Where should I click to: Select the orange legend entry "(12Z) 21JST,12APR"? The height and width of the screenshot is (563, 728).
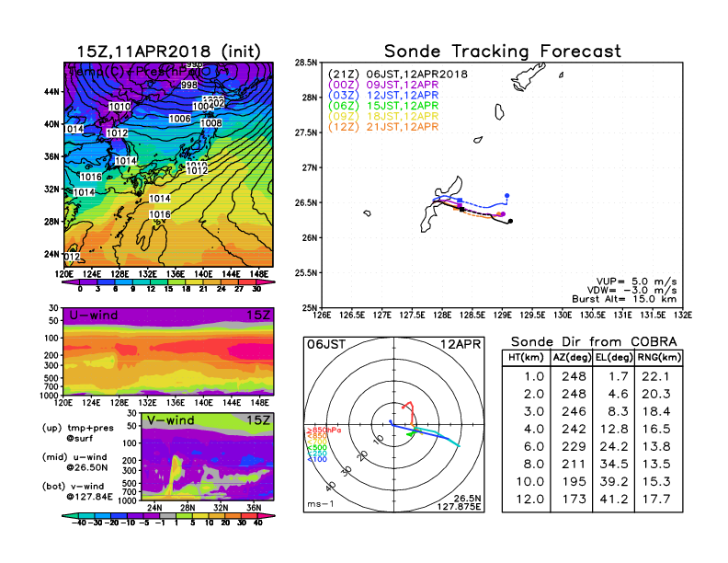click(383, 127)
